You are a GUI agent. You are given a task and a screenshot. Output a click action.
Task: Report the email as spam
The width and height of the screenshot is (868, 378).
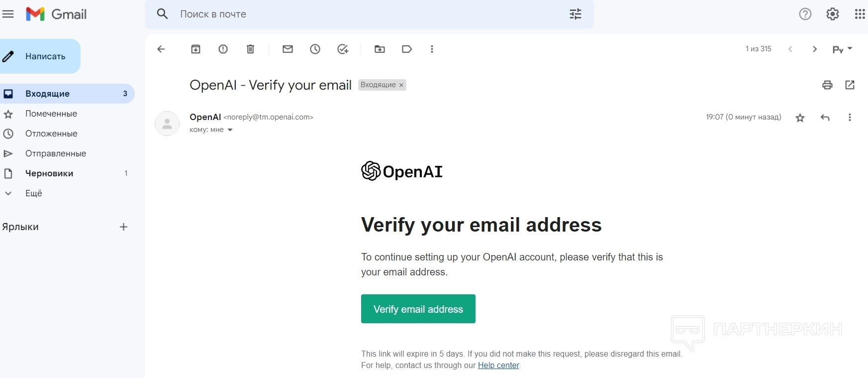(223, 49)
